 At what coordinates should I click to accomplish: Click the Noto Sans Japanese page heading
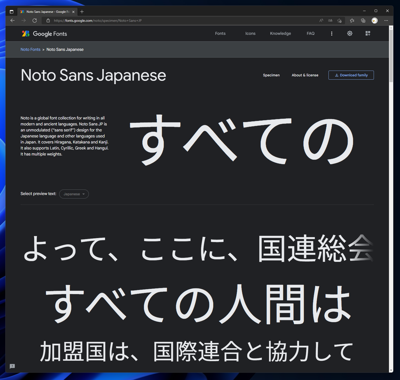[93, 75]
